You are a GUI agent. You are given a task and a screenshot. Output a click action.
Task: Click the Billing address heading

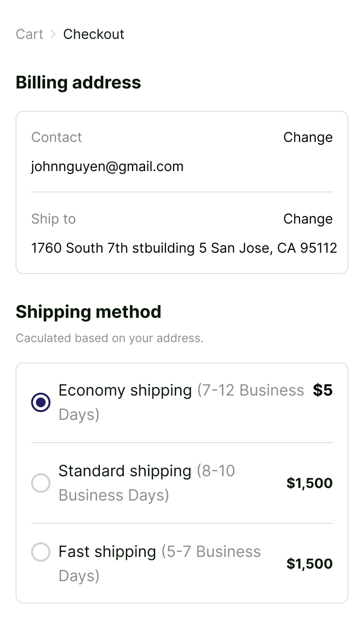(79, 83)
